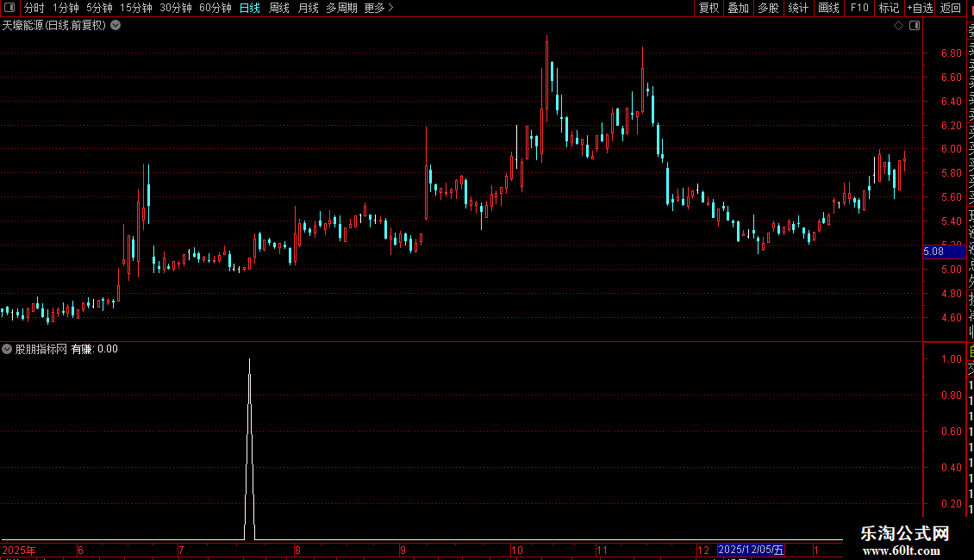Click the 2025年 label on time axis
This screenshot has height=560, width=974.
coord(19,550)
